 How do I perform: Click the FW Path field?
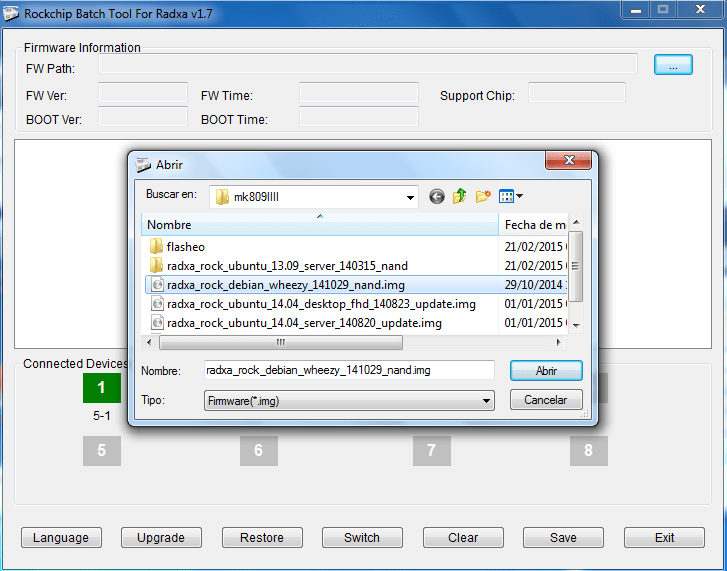coord(368,64)
